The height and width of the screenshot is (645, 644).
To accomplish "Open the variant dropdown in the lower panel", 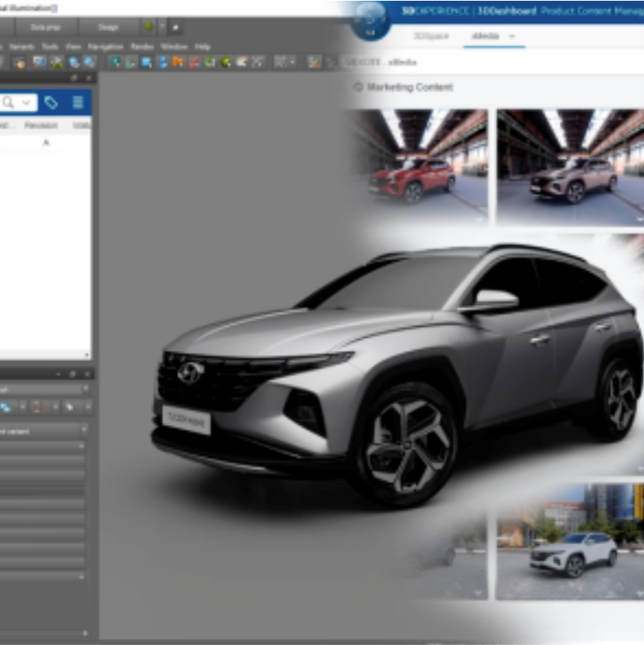I will click(x=83, y=430).
